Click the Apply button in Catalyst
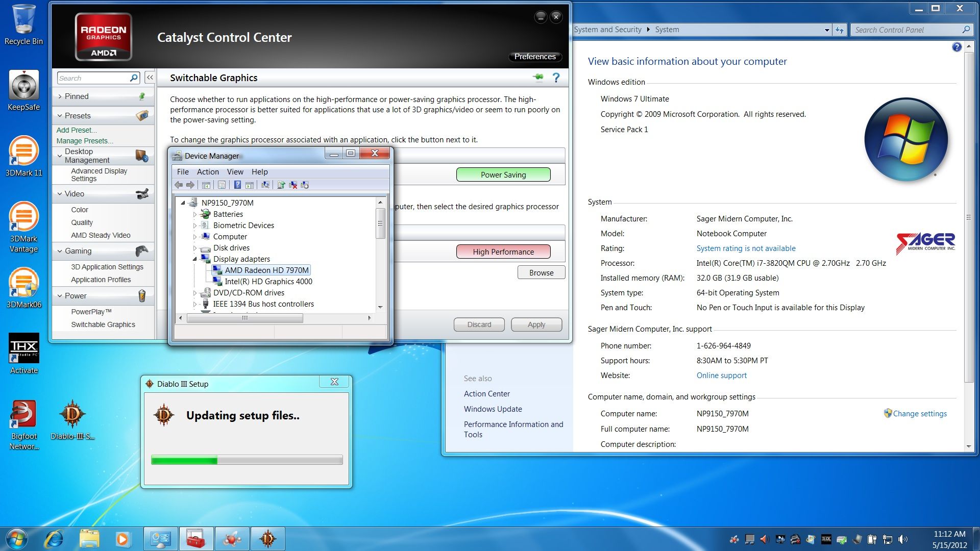 pos(536,324)
